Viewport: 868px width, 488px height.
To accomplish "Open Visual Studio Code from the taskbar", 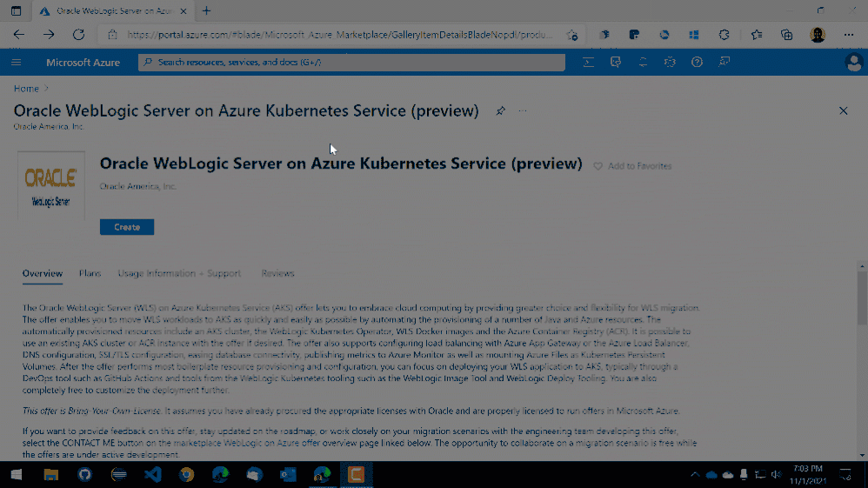I will click(153, 475).
